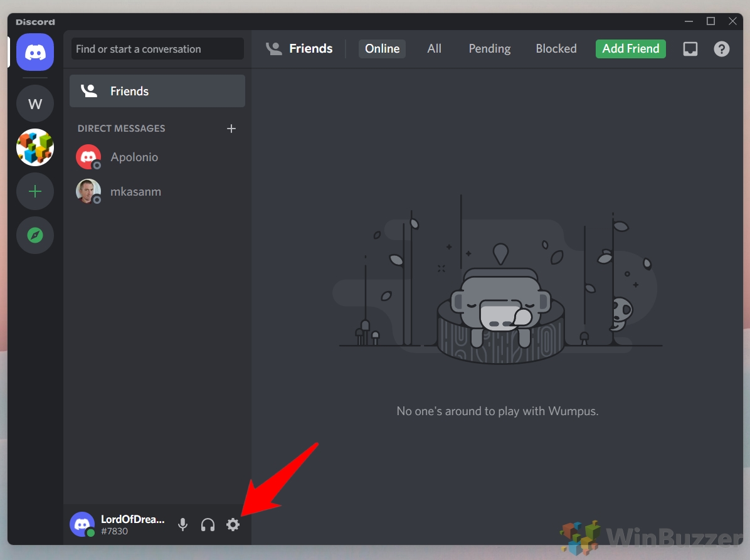750x560 pixels.
Task: Open the Blocked users tab
Action: pyautogui.click(x=556, y=49)
